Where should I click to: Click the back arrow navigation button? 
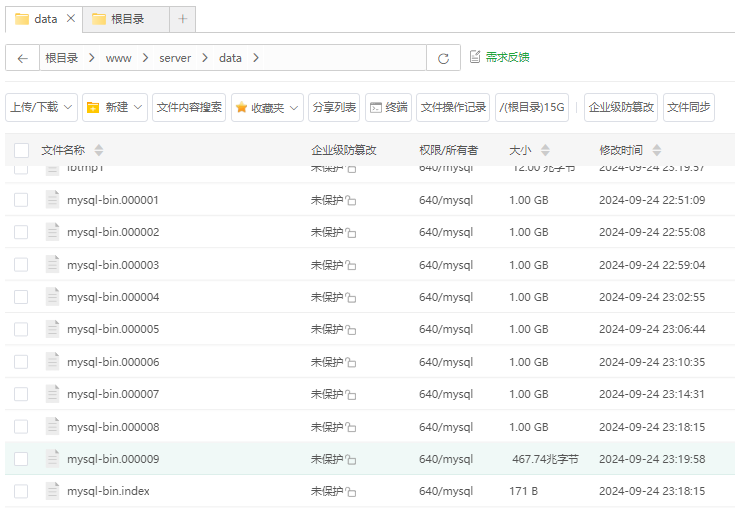(x=22, y=58)
